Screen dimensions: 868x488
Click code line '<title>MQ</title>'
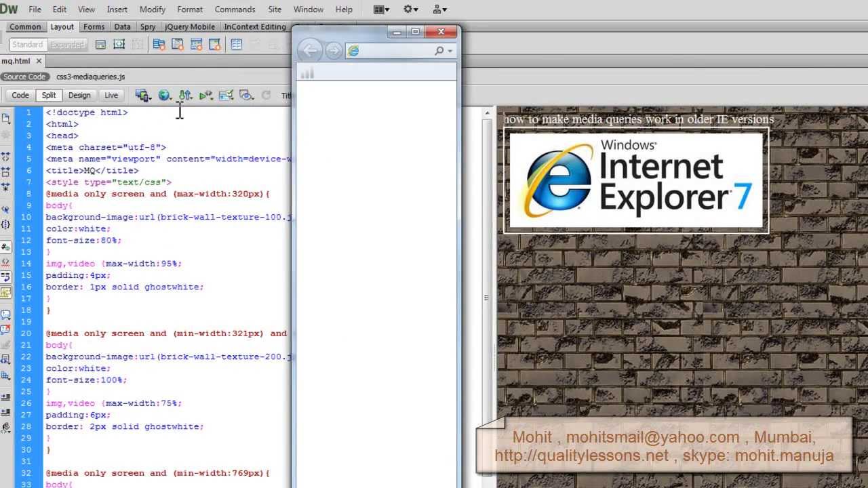(x=92, y=171)
